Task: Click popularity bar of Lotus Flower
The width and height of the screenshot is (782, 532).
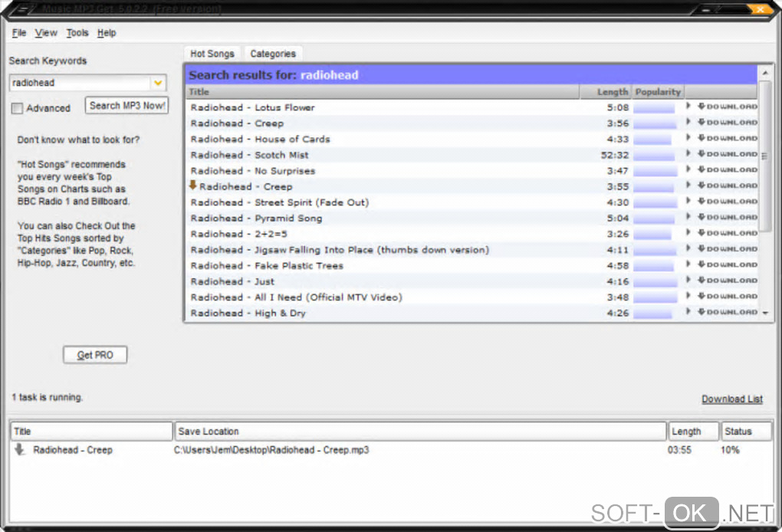Action: coord(654,107)
